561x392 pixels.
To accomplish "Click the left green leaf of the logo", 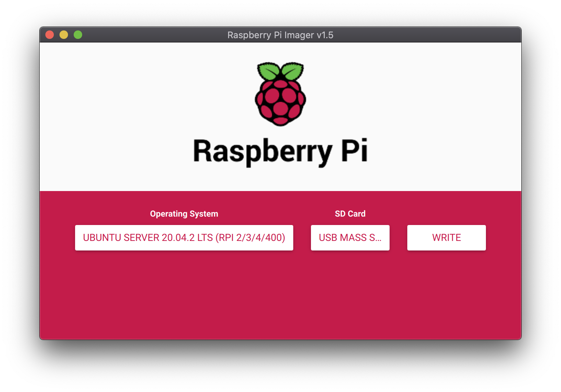I will coord(268,71).
